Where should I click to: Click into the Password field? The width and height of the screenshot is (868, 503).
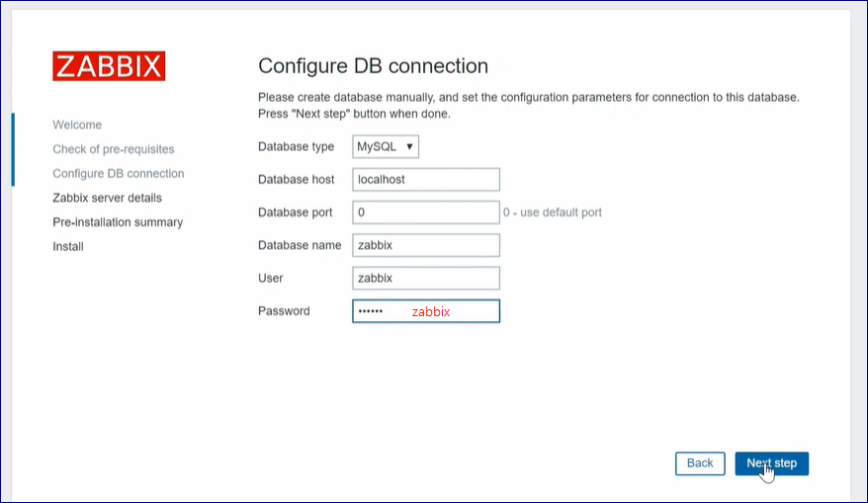pos(426,311)
